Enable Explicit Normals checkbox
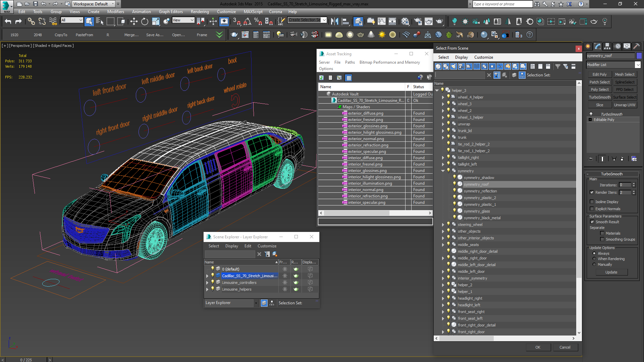This screenshot has height=362, width=644. 592,209
